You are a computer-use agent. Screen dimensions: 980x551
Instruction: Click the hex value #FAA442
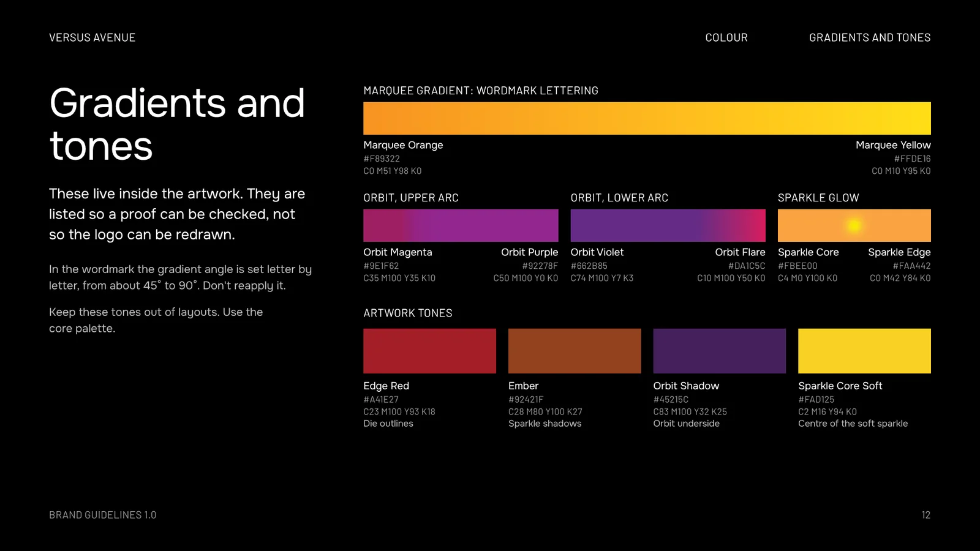click(x=911, y=266)
